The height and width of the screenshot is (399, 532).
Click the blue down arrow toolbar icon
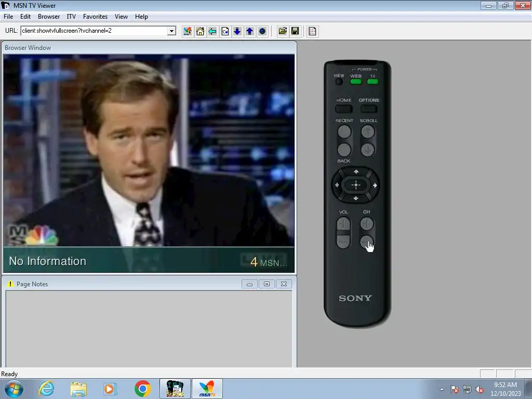click(x=237, y=31)
